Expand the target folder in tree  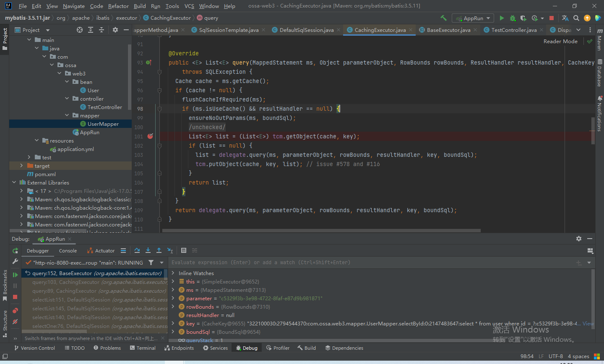point(21,166)
